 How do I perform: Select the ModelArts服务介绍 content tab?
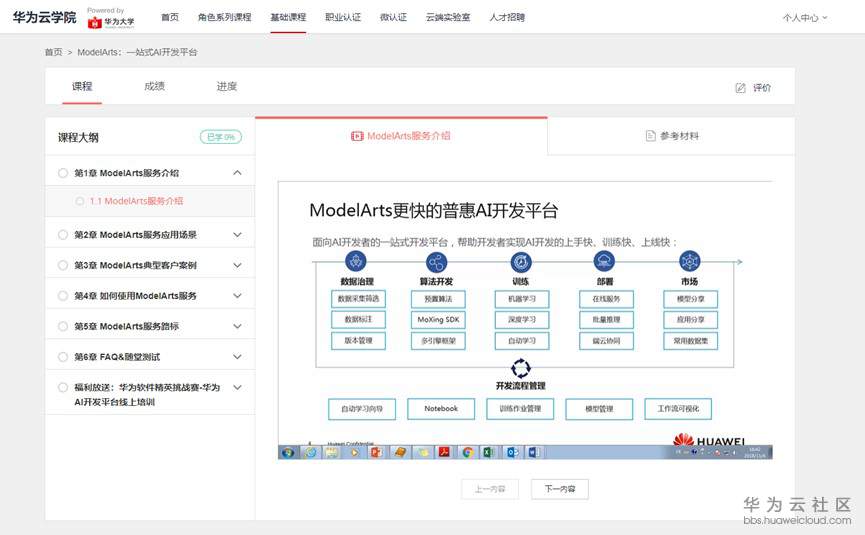(401, 136)
